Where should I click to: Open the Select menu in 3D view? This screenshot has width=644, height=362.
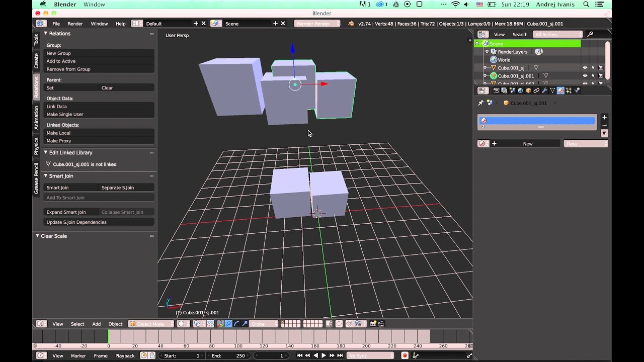point(77,324)
